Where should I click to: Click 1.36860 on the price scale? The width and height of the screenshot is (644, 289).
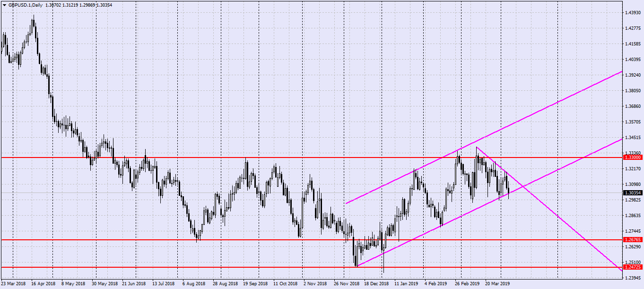point(633,106)
